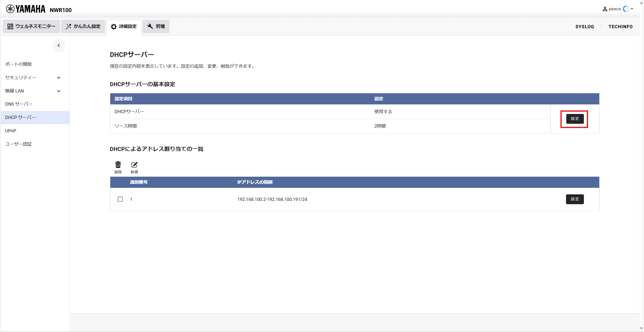Image resolution: width=644 pixels, height=332 pixels.
Task: Go to DNS サーバー page
Action: tap(19, 104)
